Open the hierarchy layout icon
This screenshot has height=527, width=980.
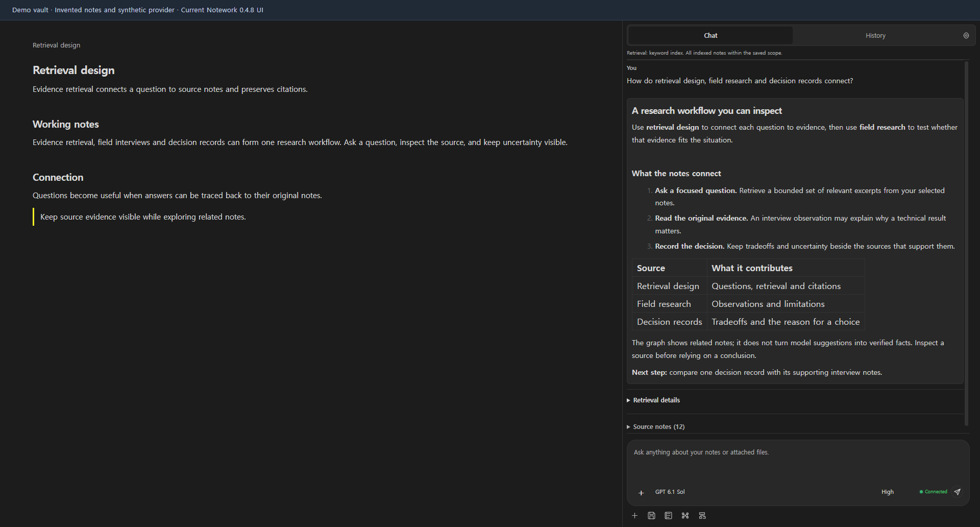(x=702, y=516)
